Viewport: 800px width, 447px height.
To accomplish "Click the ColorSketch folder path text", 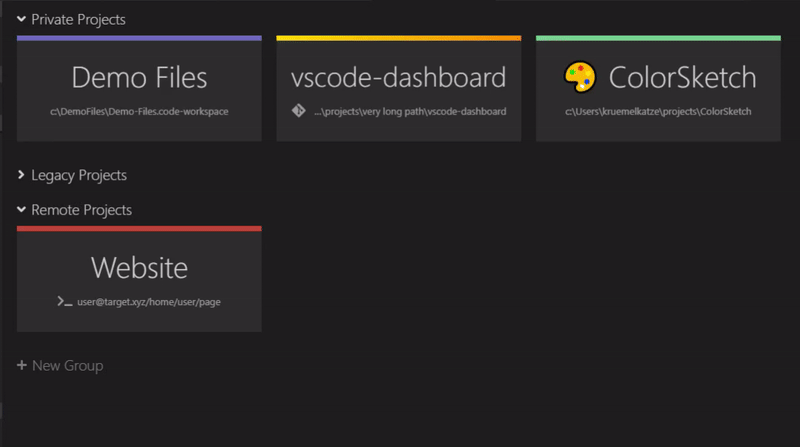I will coord(658,111).
